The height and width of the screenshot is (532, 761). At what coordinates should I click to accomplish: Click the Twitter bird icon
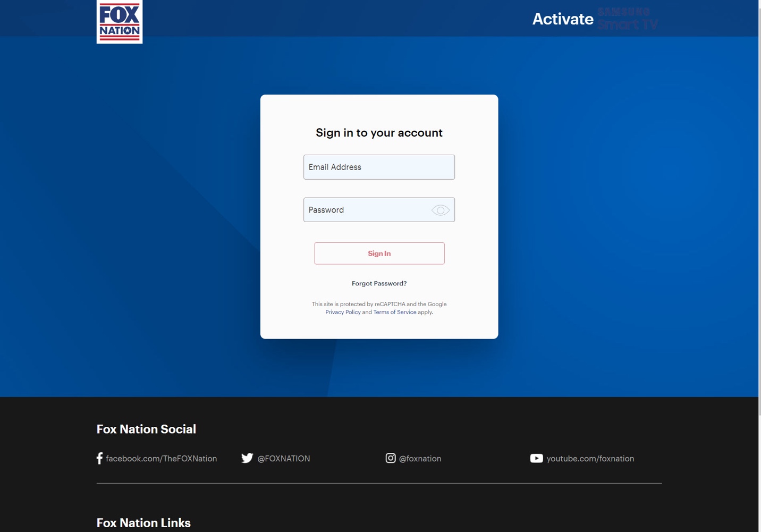[x=247, y=458]
